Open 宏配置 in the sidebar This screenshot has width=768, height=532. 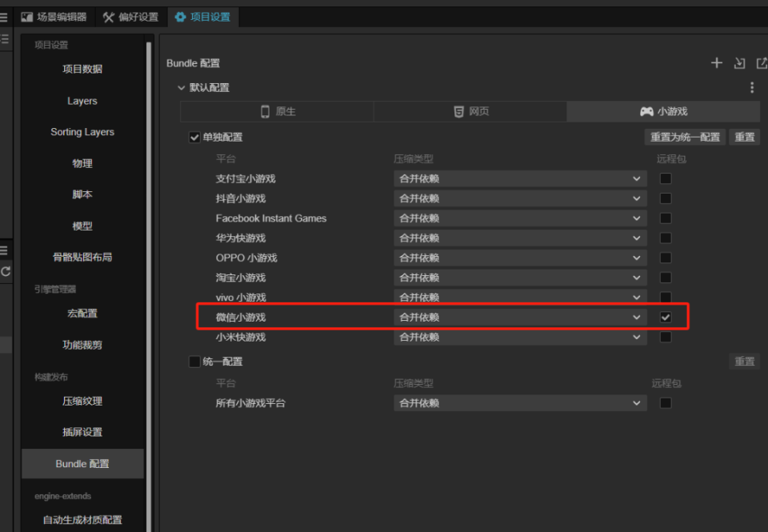(x=82, y=314)
